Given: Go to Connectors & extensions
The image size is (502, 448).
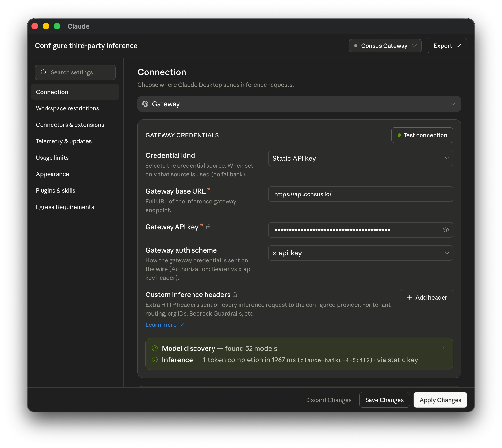Looking at the screenshot, I should (75, 125).
